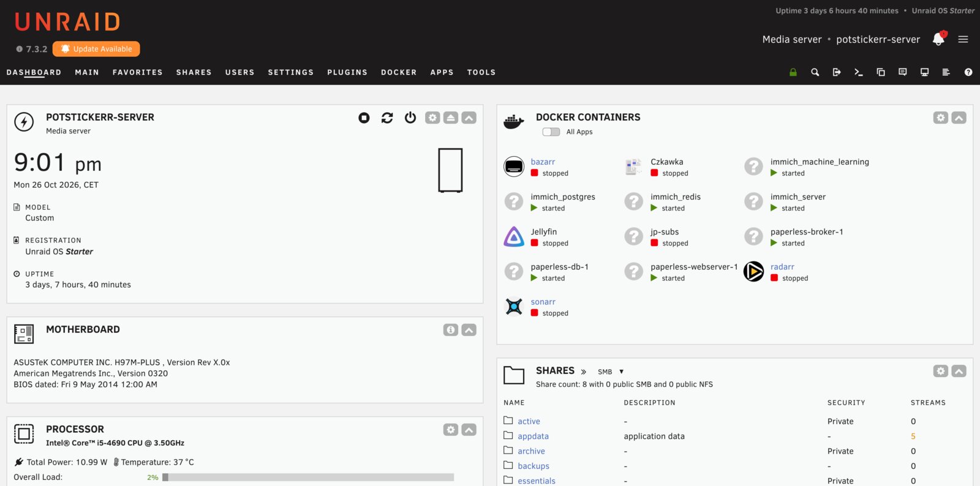Open the appdata share link
980x486 pixels.
533,436
